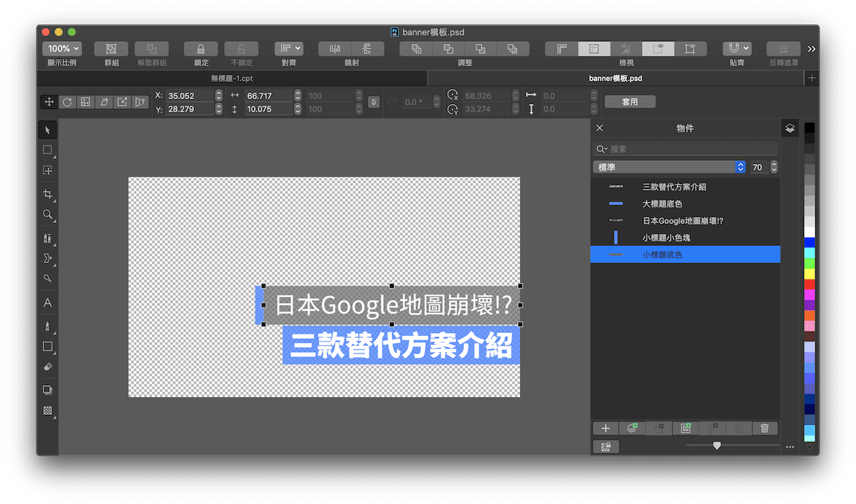Click the 群組 group button
The width and height of the screenshot is (856, 504).
pyautogui.click(x=111, y=48)
